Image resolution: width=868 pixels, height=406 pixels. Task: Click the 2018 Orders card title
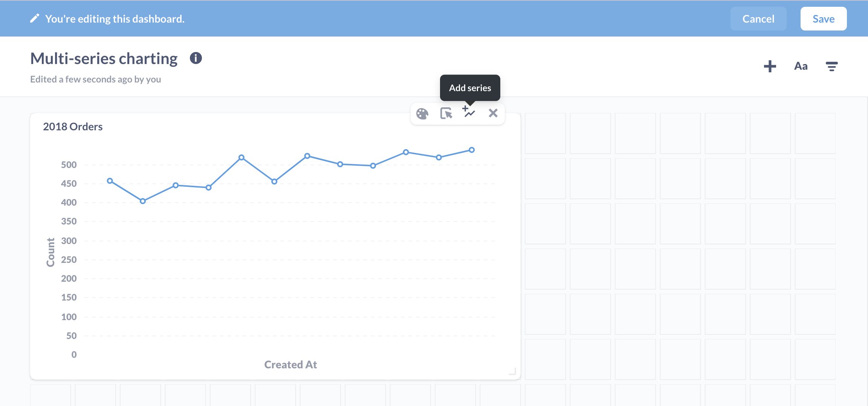(73, 127)
